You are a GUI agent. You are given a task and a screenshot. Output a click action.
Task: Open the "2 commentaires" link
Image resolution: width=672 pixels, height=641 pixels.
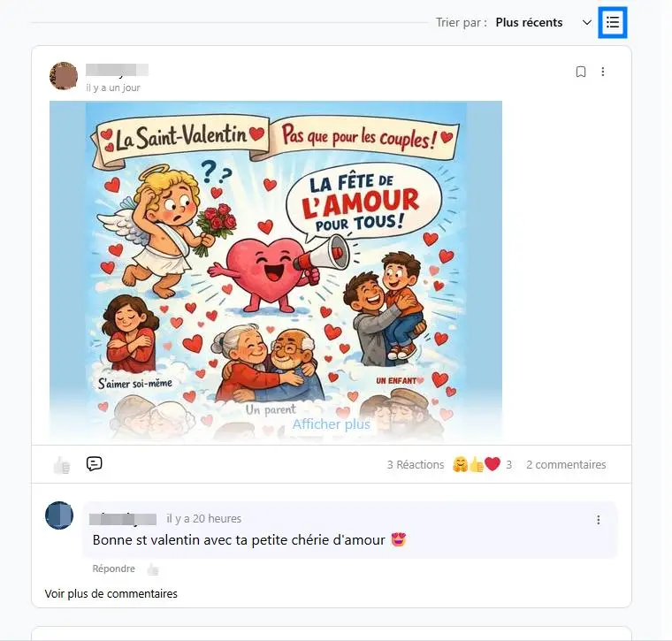[566, 464]
